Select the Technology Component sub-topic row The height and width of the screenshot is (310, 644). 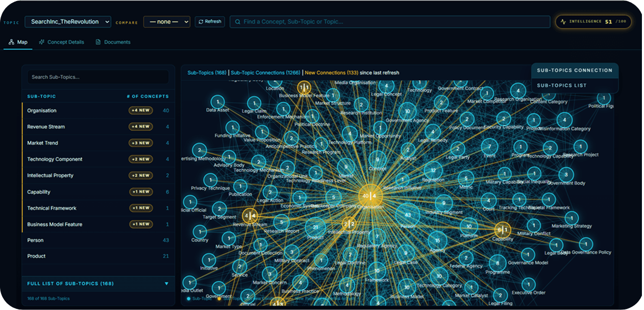pos(98,159)
